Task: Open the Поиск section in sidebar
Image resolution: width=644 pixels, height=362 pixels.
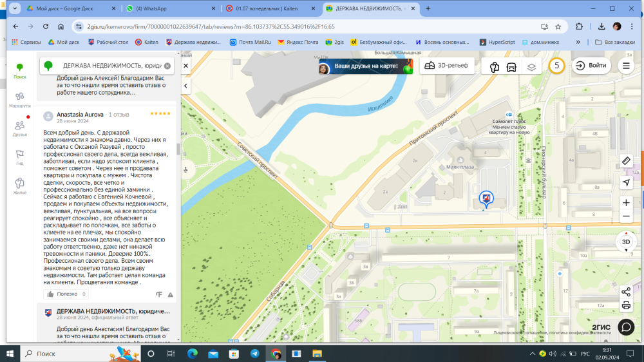Action: point(19,71)
